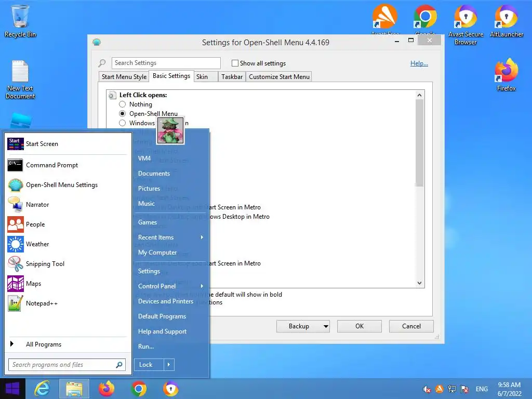Click the search magnifier in start menu
The width and height of the screenshot is (532, 399).
click(119, 365)
